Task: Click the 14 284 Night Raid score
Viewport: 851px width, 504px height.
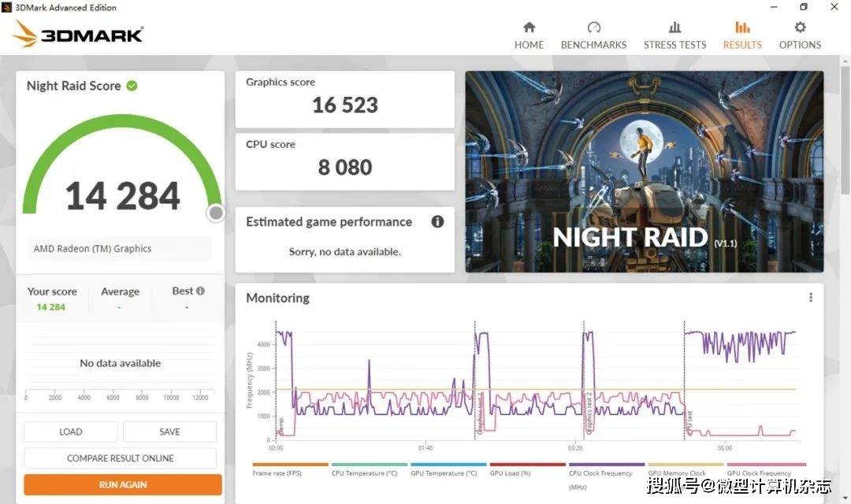Action: pos(122,195)
